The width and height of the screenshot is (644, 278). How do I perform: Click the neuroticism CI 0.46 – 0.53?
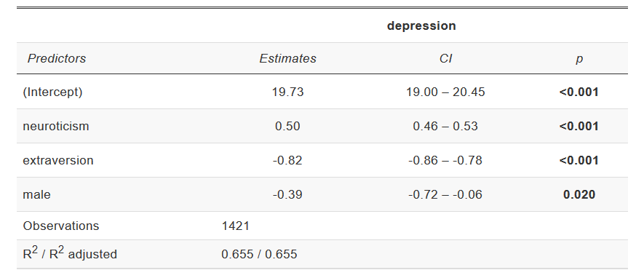pos(445,126)
